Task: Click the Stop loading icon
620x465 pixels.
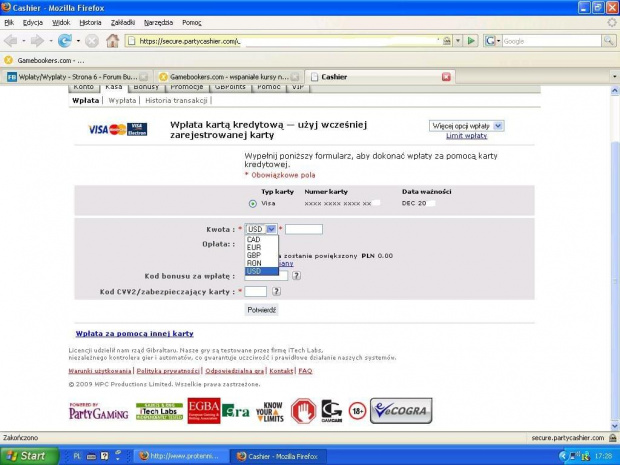Action: point(92,41)
